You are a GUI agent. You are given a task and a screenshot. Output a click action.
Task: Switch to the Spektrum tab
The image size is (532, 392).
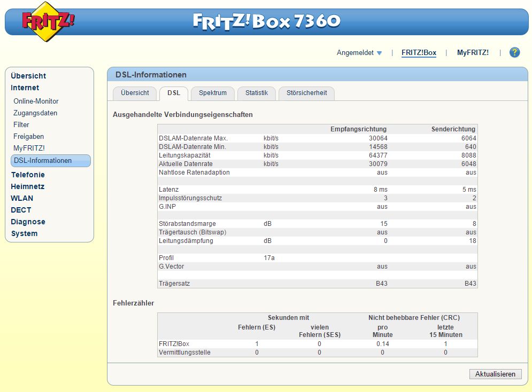[x=213, y=93]
